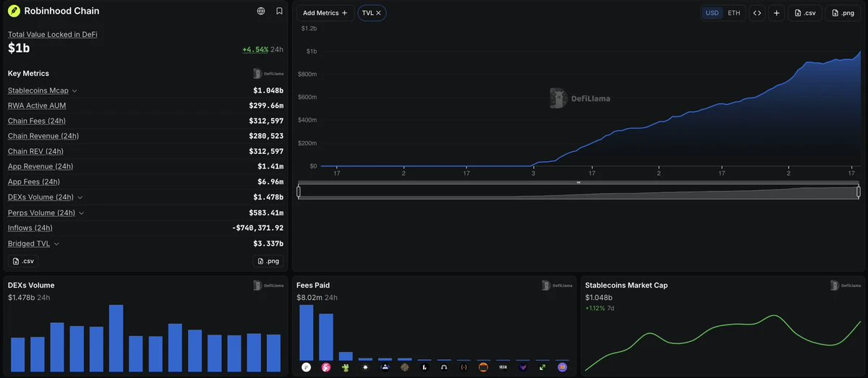Click the $6.96m App Fees value

click(271, 182)
